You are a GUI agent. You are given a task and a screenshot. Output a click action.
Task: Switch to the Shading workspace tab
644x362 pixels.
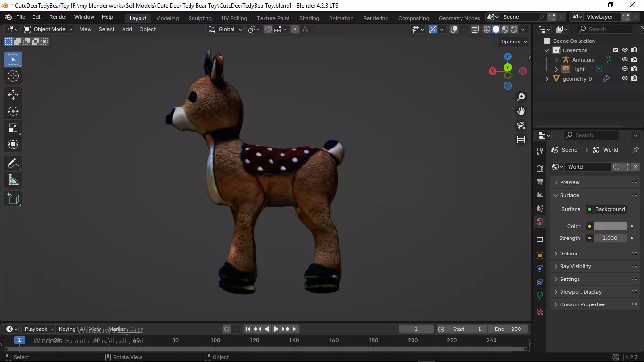coord(309,18)
